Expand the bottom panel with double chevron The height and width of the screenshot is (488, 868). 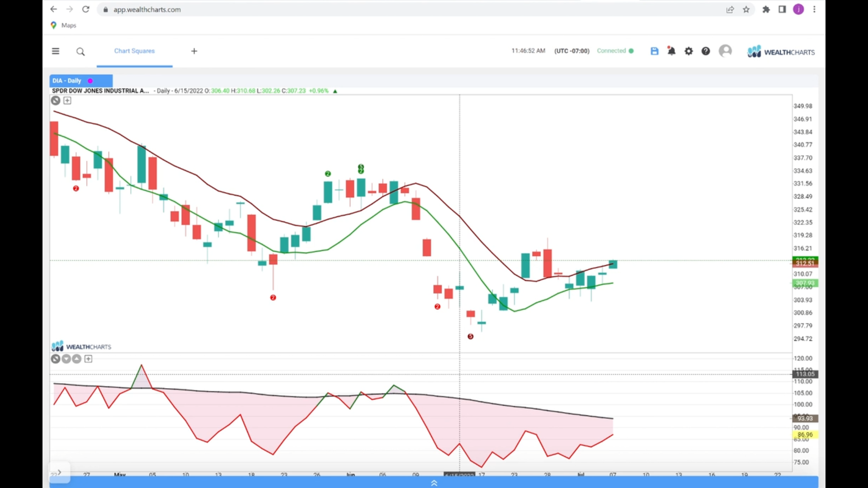pyautogui.click(x=434, y=483)
